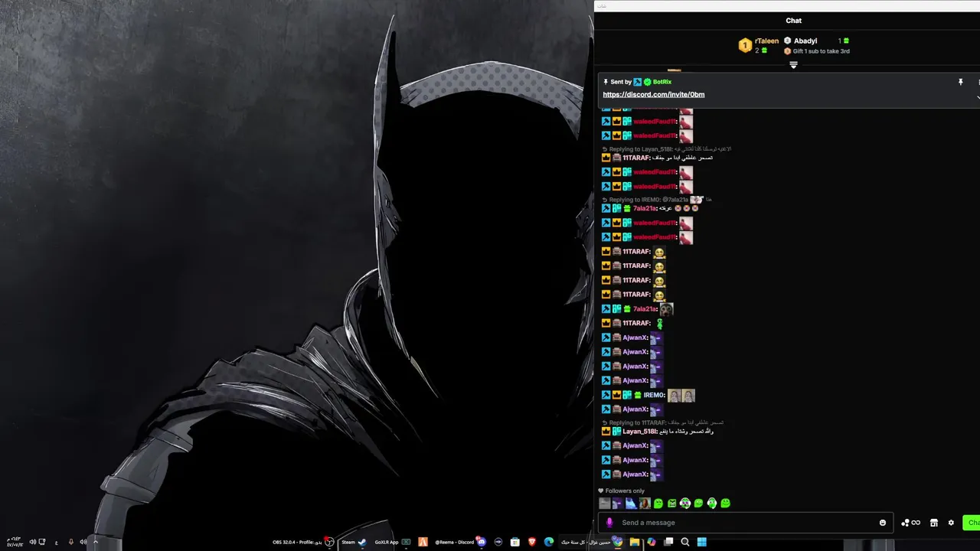The width and height of the screenshot is (980, 551).
Task: Open File Explorer from the taskbar
Action: [x=635, y=542]
